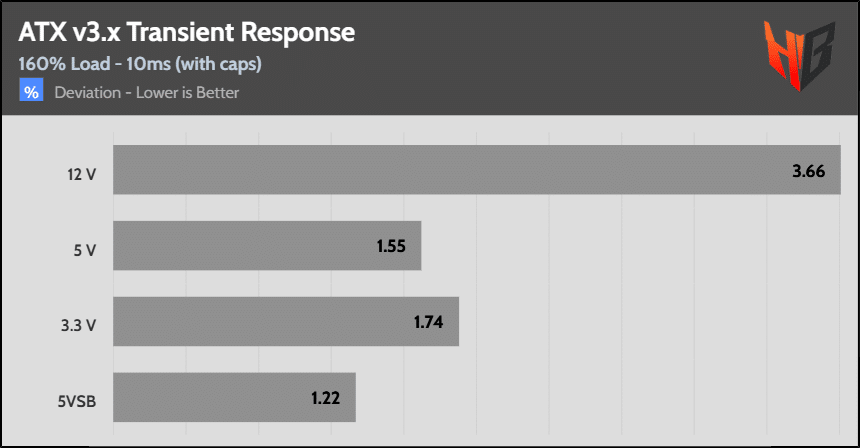
Task: Click the 160% Load subtitle text
Action: [x=139, y=65]
